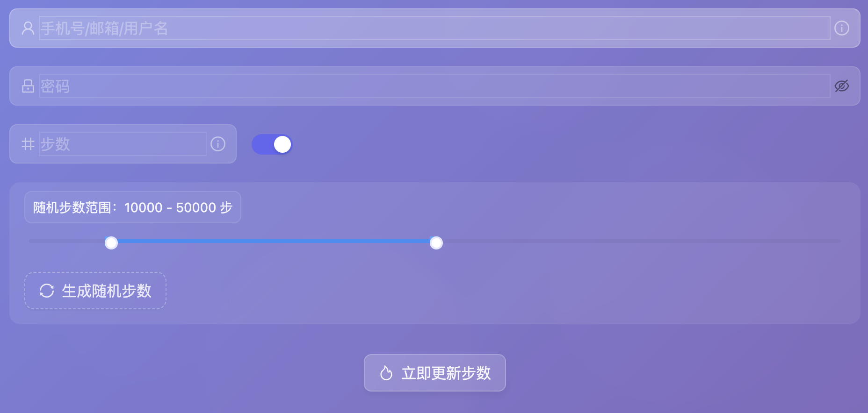Click 生成随机步数 to generate random steps
This screenshot has height=413, width=868.
click(x=95, y=291)
